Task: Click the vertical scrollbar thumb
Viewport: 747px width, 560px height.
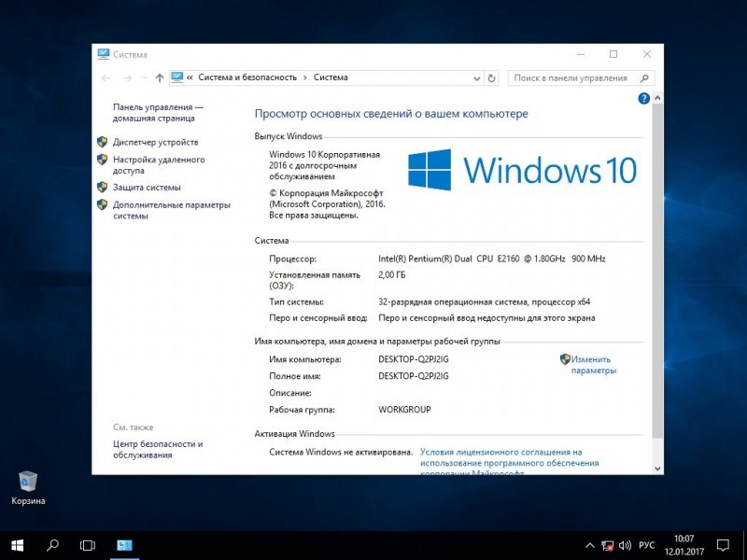Action: tap(657, 271)
